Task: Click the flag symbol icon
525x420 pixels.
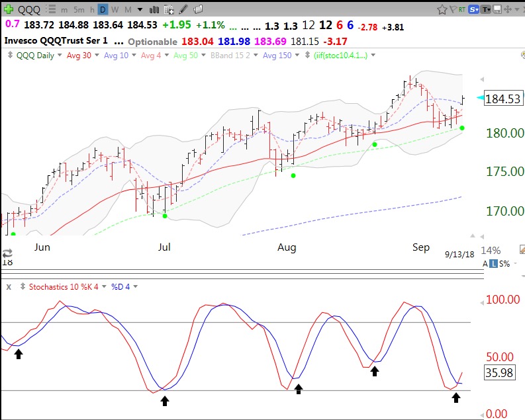Action: 453,9
